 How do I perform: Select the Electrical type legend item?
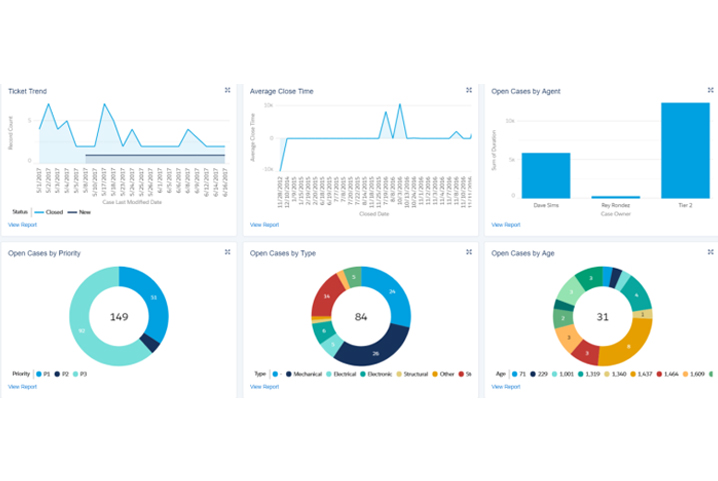pyautogui.click(x=341, y=374)
